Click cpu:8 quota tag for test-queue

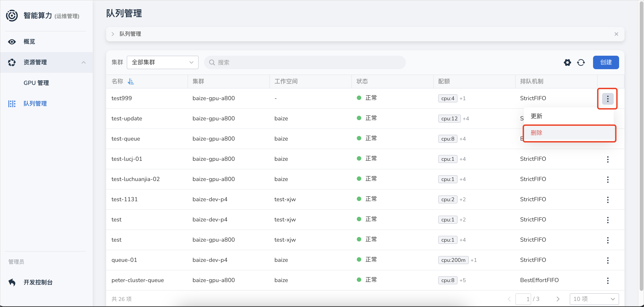447,139
